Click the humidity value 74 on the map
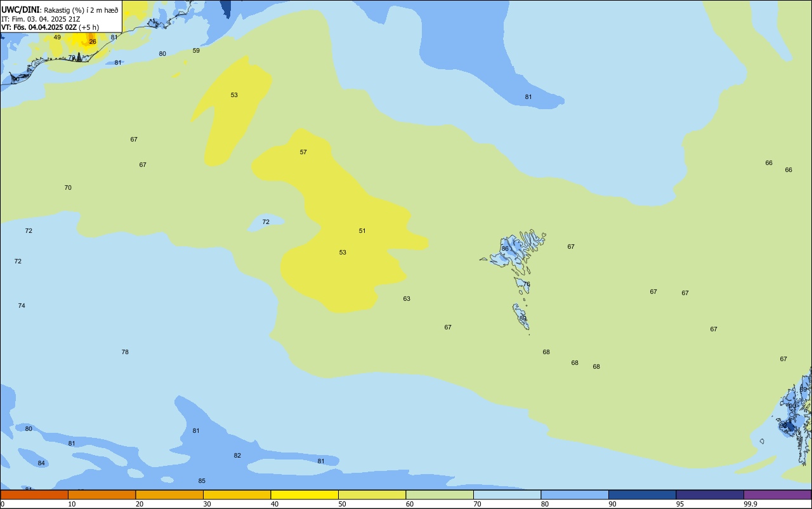This screenshot has height=509, width=812. (22, 306)
